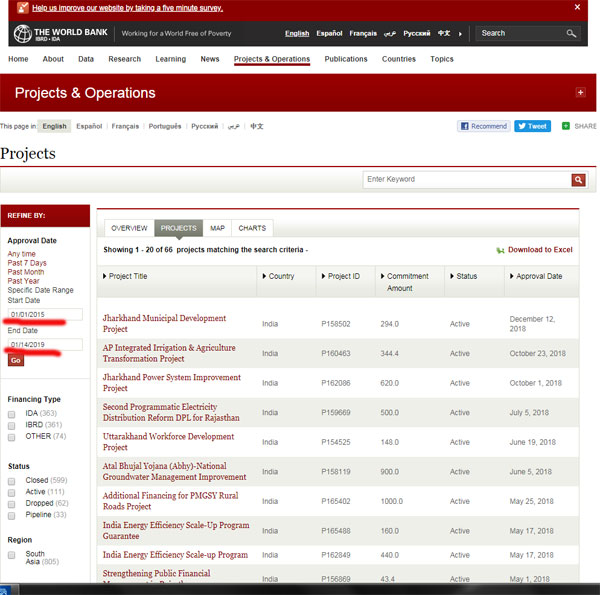
Task: View this page in Português
Action: click(x=165, y=126)
